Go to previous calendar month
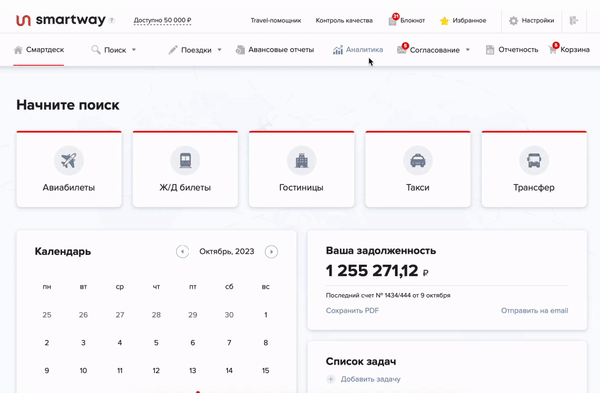 (183, 252)
